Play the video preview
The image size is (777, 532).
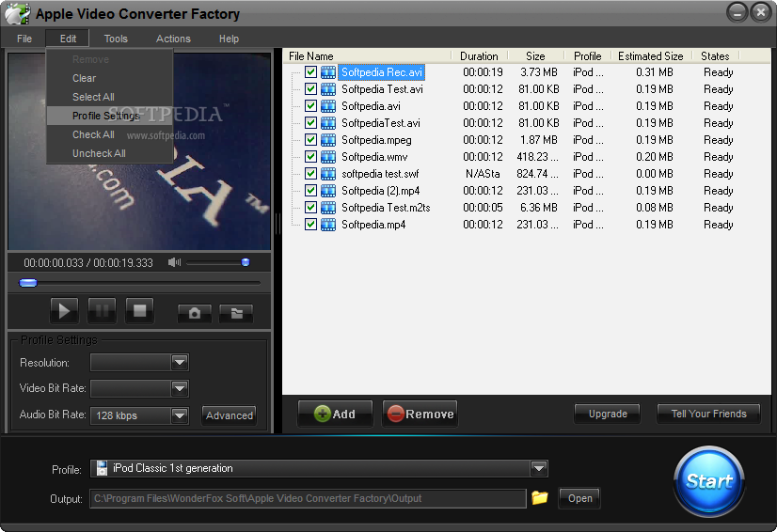click(x=64, y=311)
